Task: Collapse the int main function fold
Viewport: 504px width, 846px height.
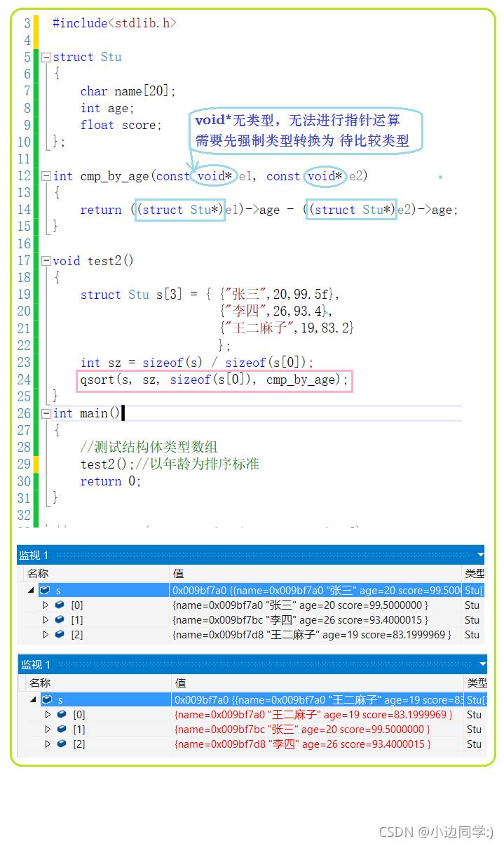Action: [46, 414]
